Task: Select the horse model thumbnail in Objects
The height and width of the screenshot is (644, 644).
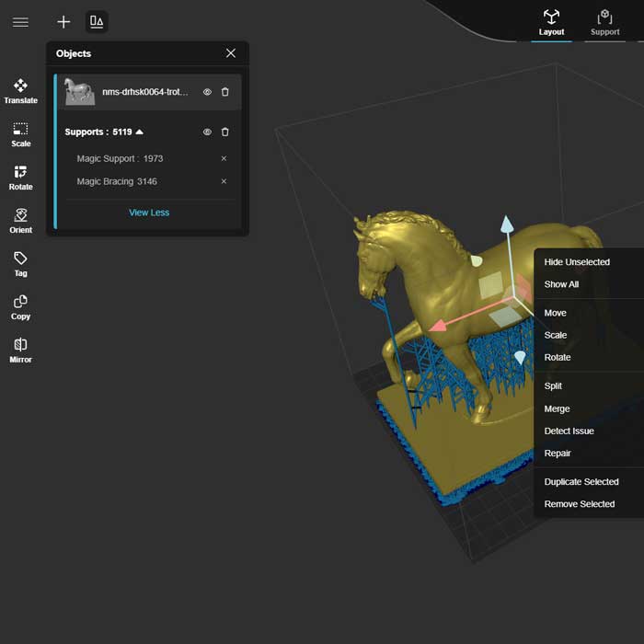Action: (x=80, y=92)
